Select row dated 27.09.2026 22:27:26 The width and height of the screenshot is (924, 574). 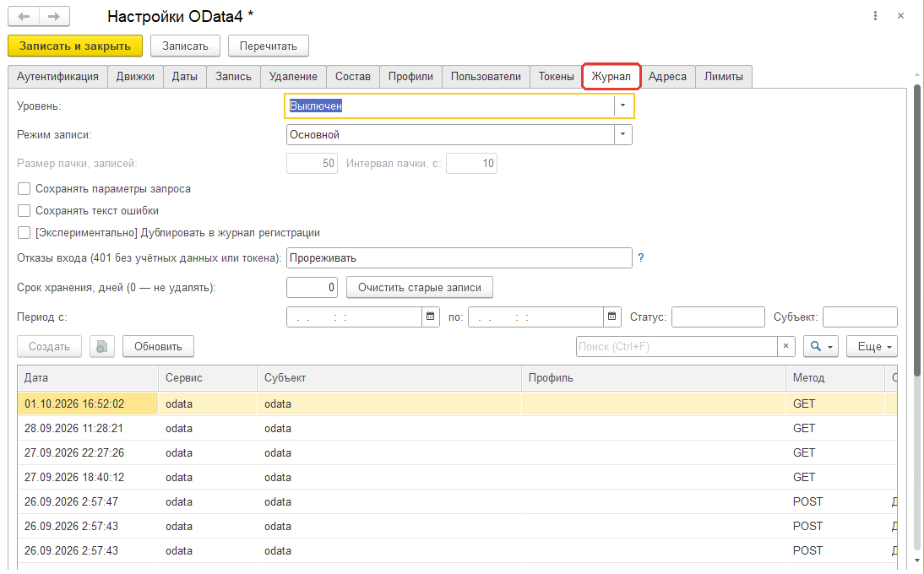[457, 452]
